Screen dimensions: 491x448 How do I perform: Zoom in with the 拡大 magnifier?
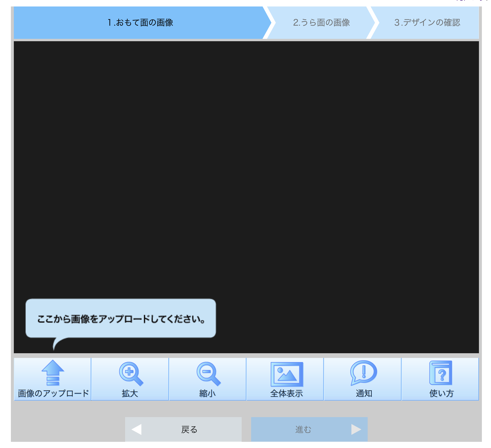(x=130, y=379)
